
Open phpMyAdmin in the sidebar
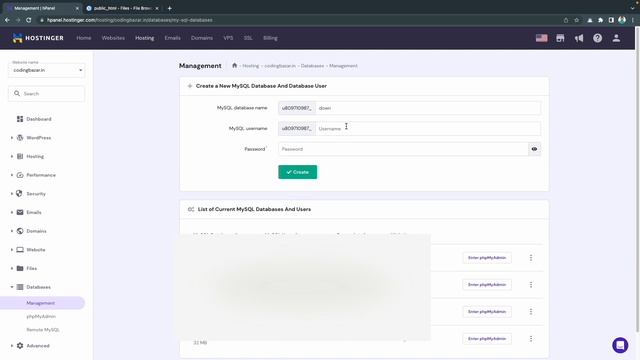click(x=41, y=316)
